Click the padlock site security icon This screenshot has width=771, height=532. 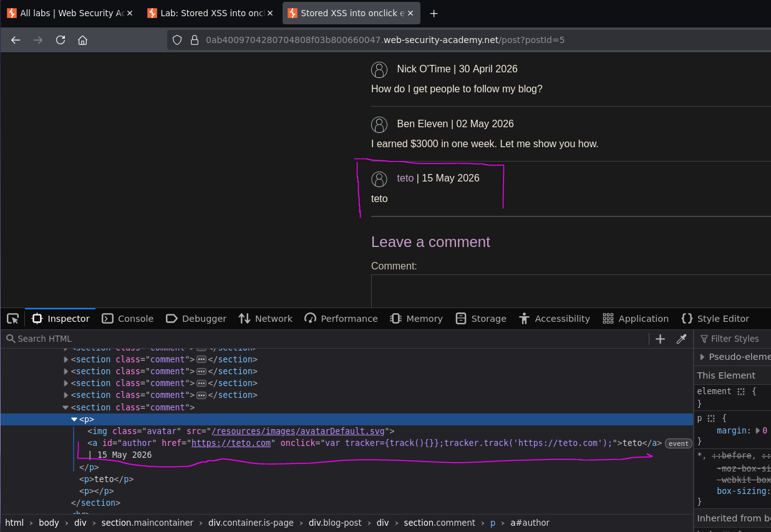[x=194, y=40]
